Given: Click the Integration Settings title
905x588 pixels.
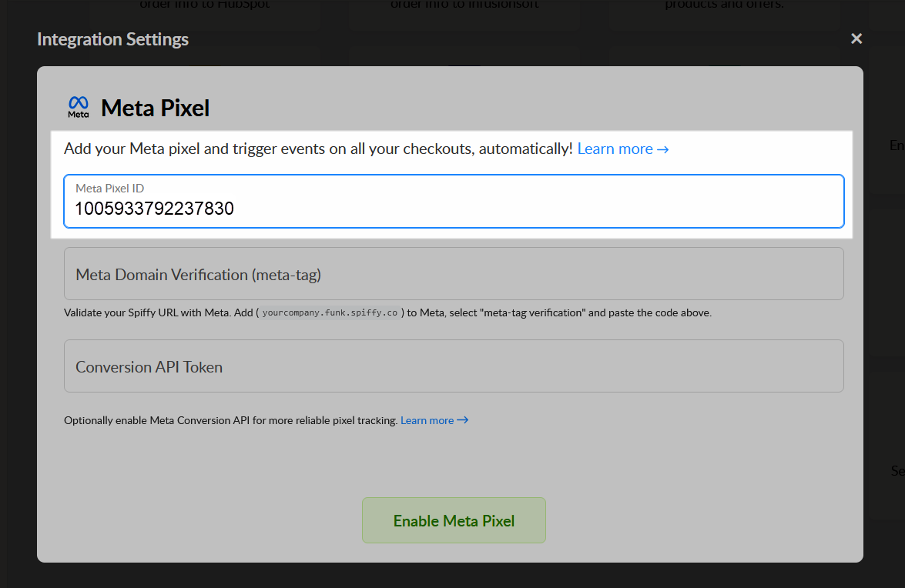Looking at the screenshot, I should click(x=112, y=39).
